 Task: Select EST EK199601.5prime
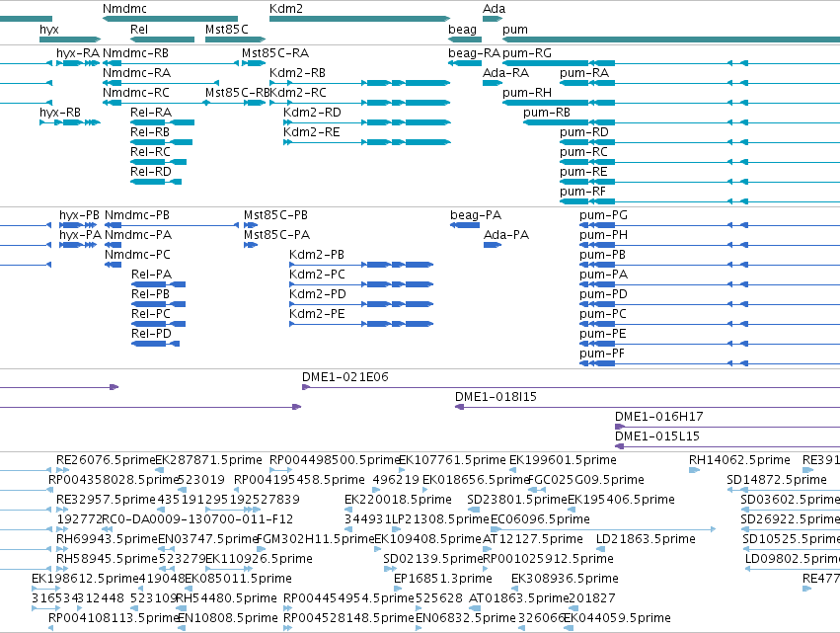512,470
